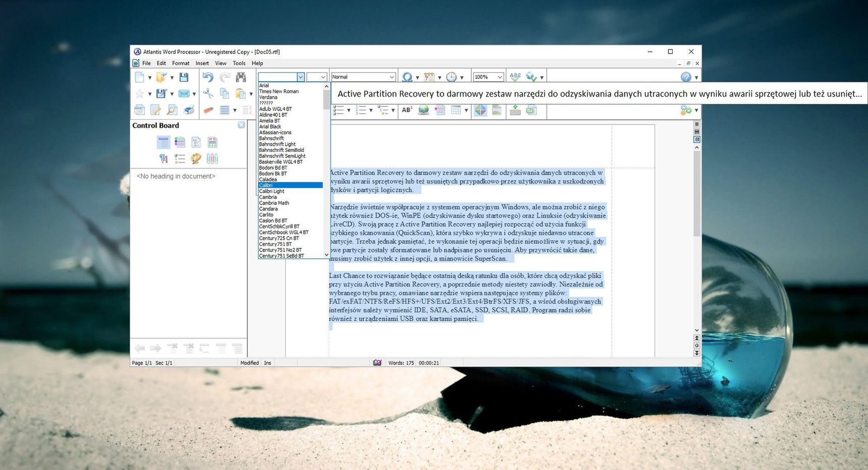868x470 pixels.
Task: Create a new document with the blank page icon
Action: (x=139, y=77)
